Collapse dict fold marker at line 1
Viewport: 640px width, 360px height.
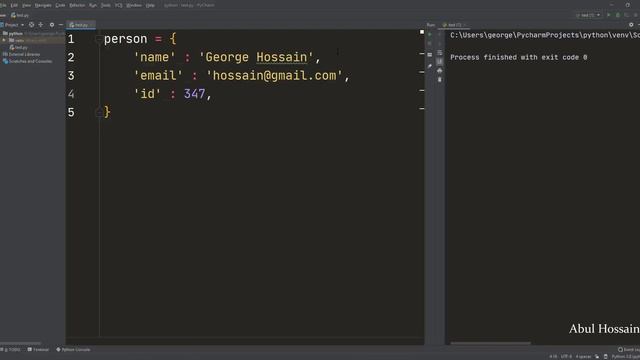point(98,39)
